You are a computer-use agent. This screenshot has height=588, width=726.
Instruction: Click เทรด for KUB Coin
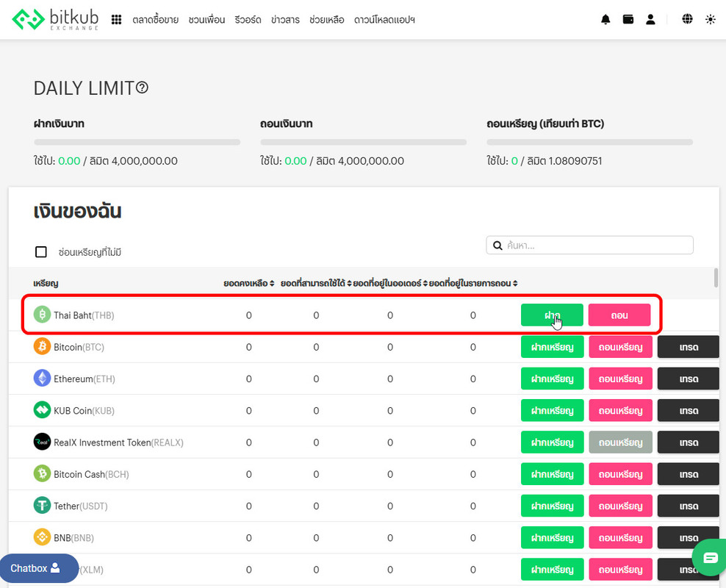689,410
